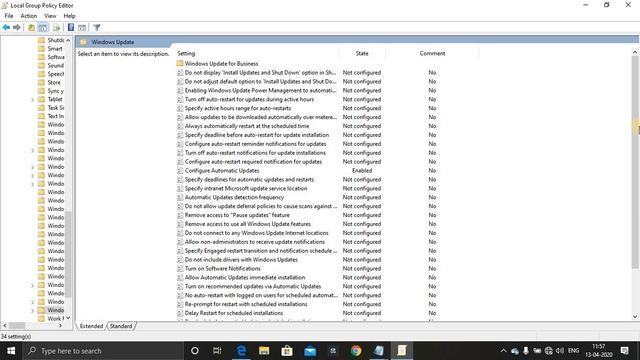Sort by the Comment column header
The image size is (640, 360).
click(432, 53)
